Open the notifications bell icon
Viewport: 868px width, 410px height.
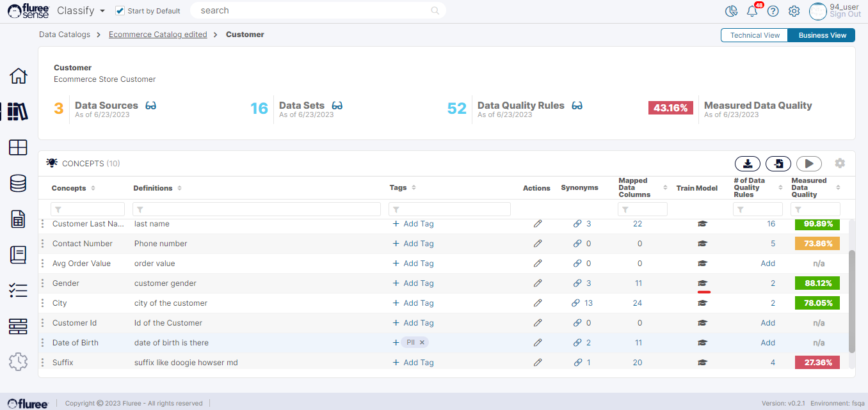click(752, 11)
